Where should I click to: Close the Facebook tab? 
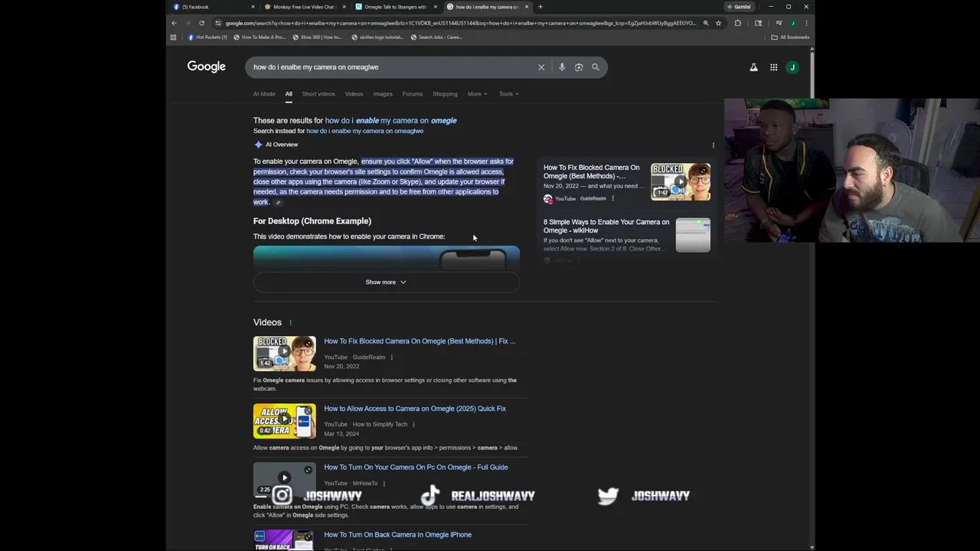[x=253, y=7]
